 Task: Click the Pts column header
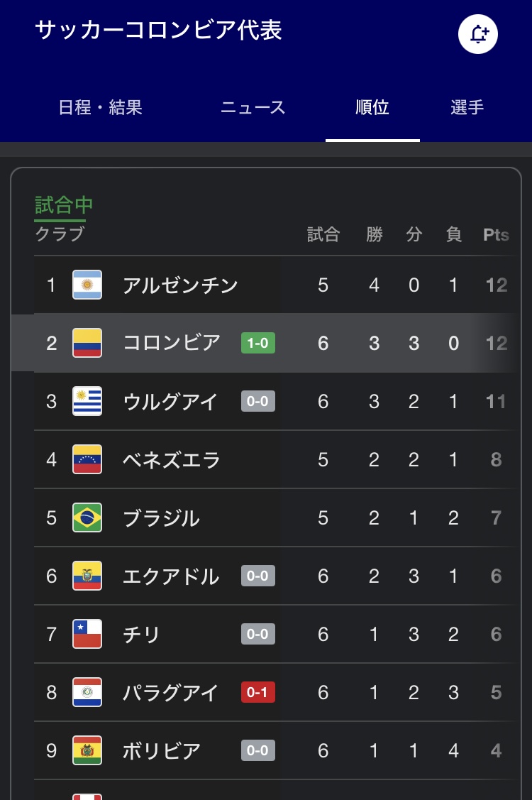496,235
